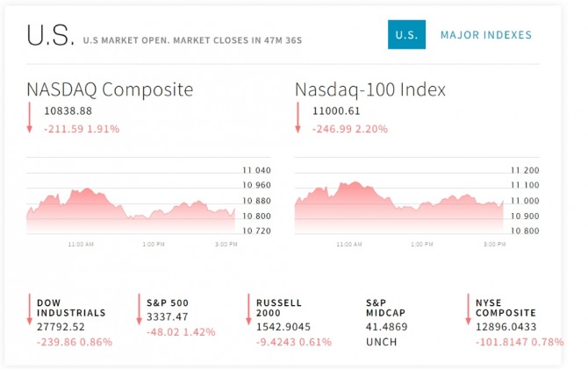Screen dimensions: 588x369
Task: Open the S&P Midcap index link
Action: click(x=385, y=308)
